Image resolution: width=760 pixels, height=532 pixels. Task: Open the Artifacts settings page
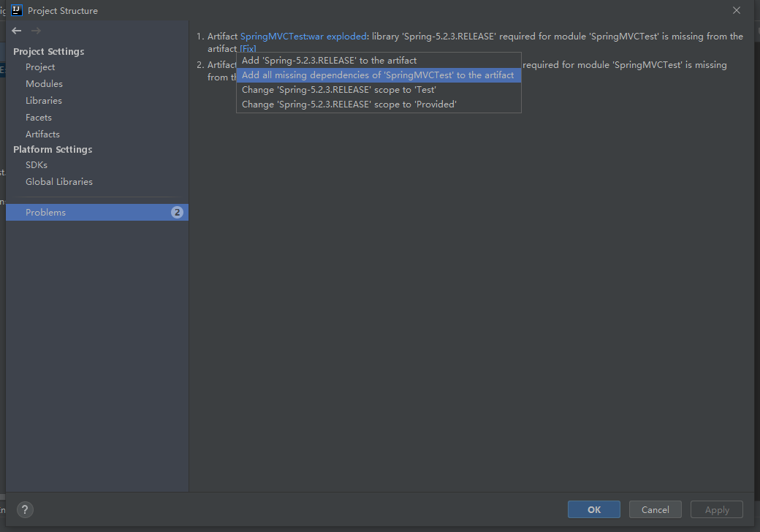(x=42, y=134)
